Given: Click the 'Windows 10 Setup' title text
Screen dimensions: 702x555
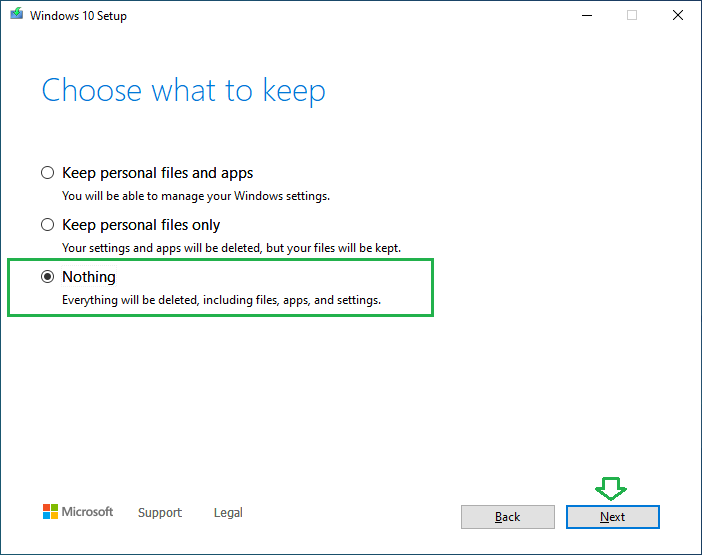Looking at the screenshot, I should (x=78, y=16).
